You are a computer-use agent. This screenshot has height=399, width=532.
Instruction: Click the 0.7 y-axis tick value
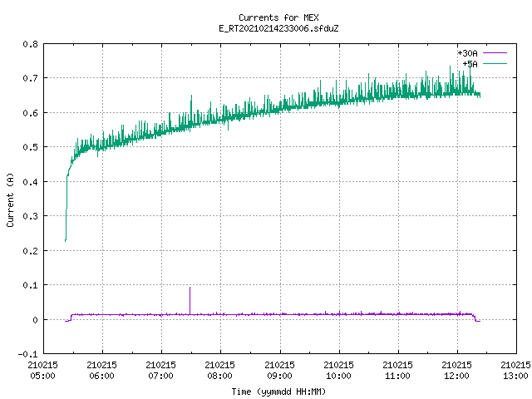click(x=30, y=78)
